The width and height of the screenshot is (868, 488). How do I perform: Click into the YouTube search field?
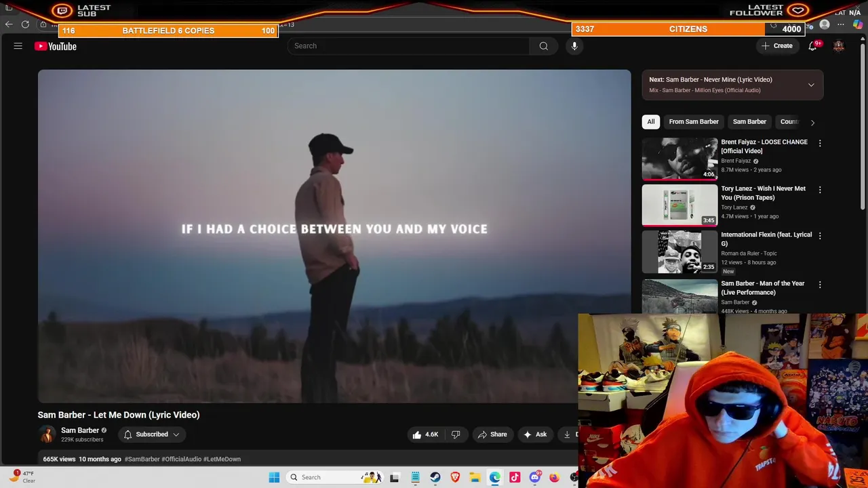408,46
